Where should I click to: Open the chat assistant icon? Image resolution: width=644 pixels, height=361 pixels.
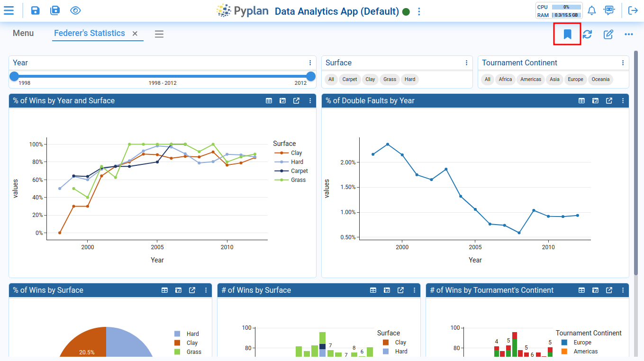coord(608,10)
